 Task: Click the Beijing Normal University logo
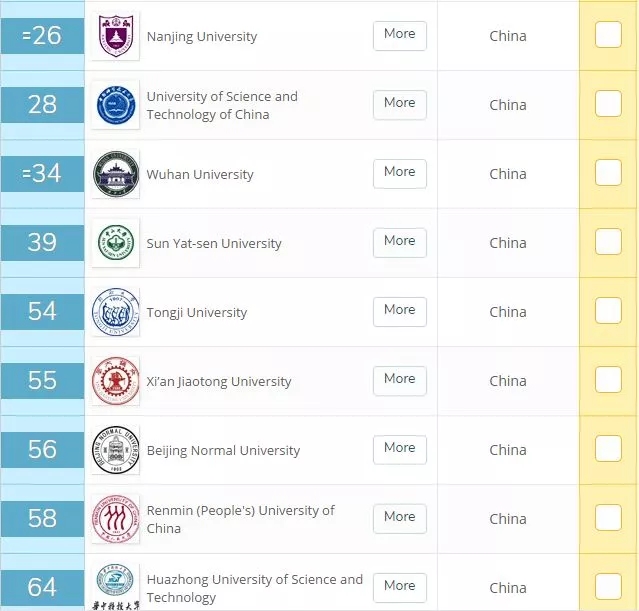[x=115, y=450]
